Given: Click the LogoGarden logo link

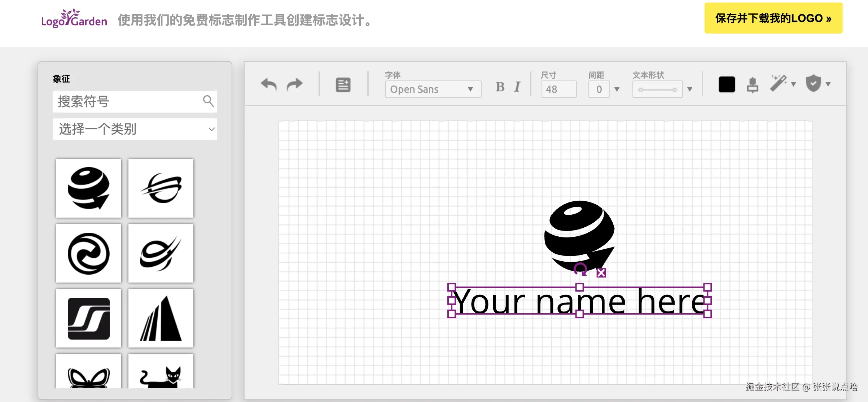Looking at the screenshot, I should pyautogui.click(x=74, y=19).
